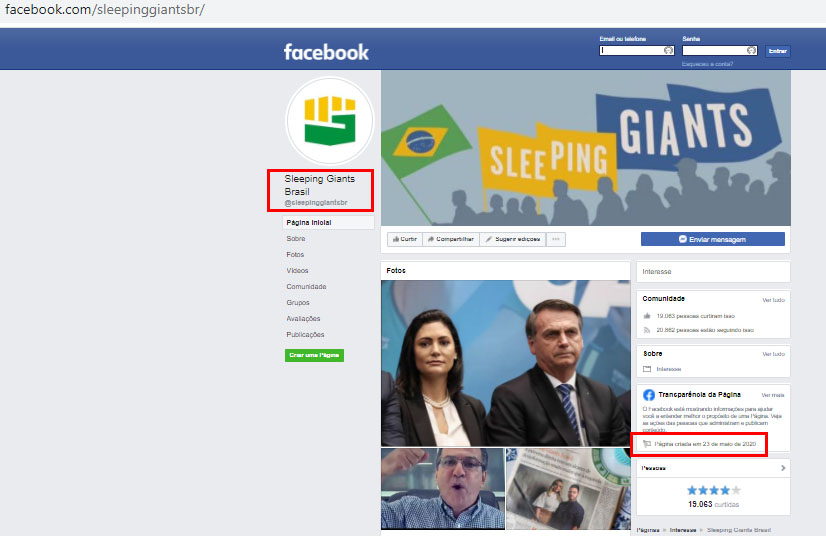
Task: Click the follow feed icon beside pessoas seguindo
Action: click(647, 330)
